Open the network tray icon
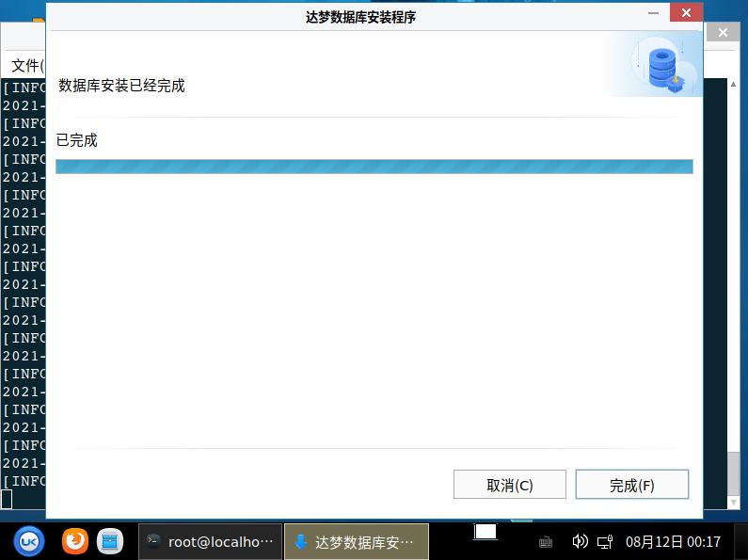Screen dimensions: 748x560 [x=605, y=542]
